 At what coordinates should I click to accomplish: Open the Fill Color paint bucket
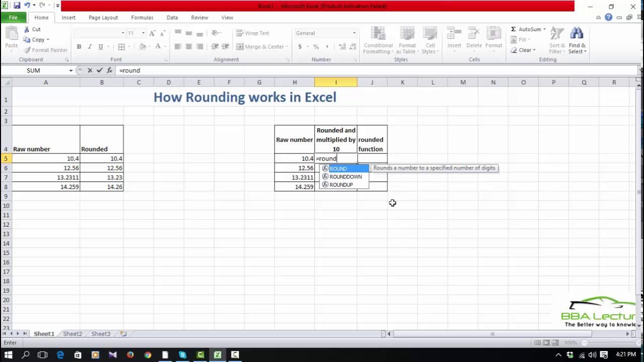142,47
